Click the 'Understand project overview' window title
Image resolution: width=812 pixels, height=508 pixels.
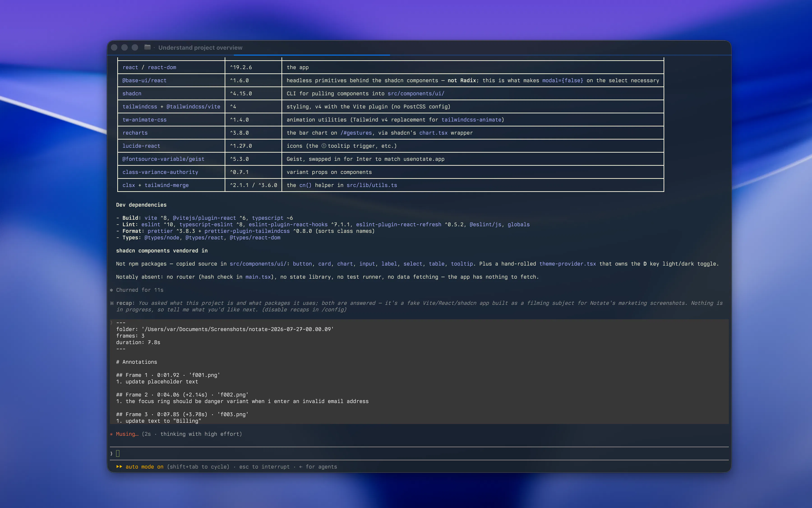point(200,48)
